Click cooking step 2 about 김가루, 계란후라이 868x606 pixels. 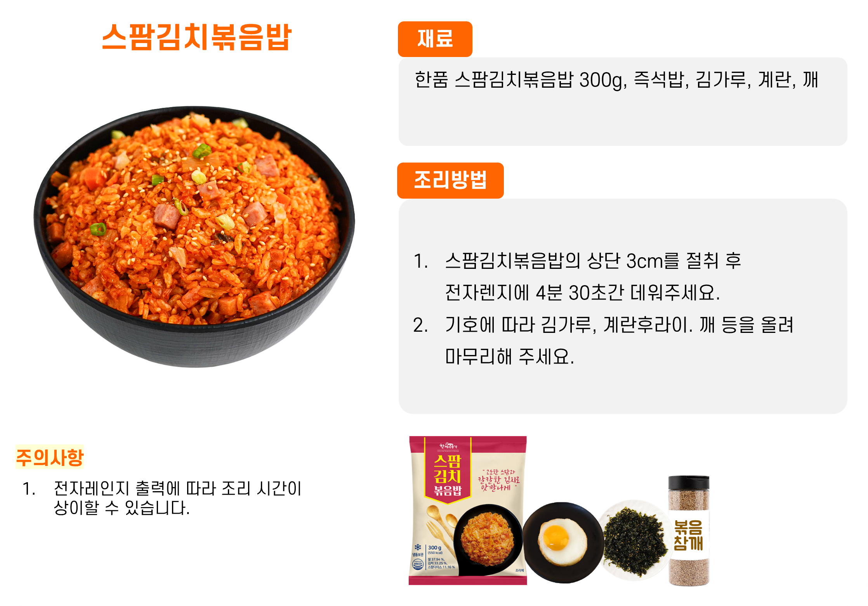coord(603,325)
